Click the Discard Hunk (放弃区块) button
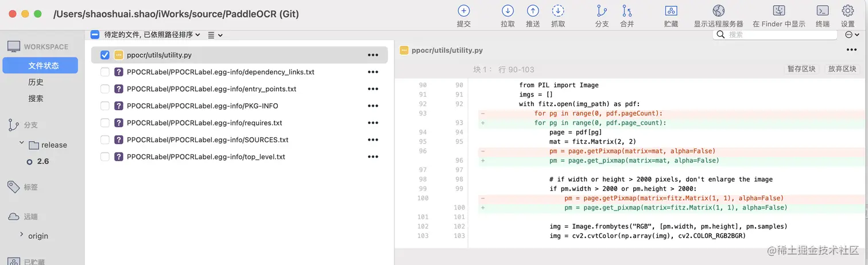 pos(842,69)
